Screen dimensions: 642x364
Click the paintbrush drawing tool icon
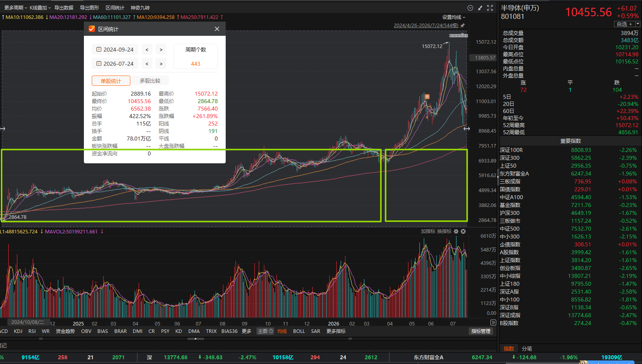tap(480, 8)
